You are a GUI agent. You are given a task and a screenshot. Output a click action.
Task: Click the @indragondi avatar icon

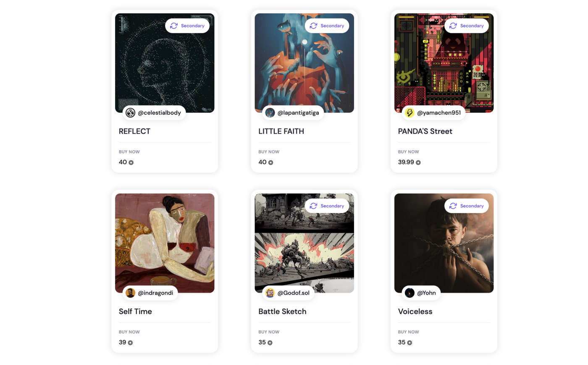(x=131, y=293)
